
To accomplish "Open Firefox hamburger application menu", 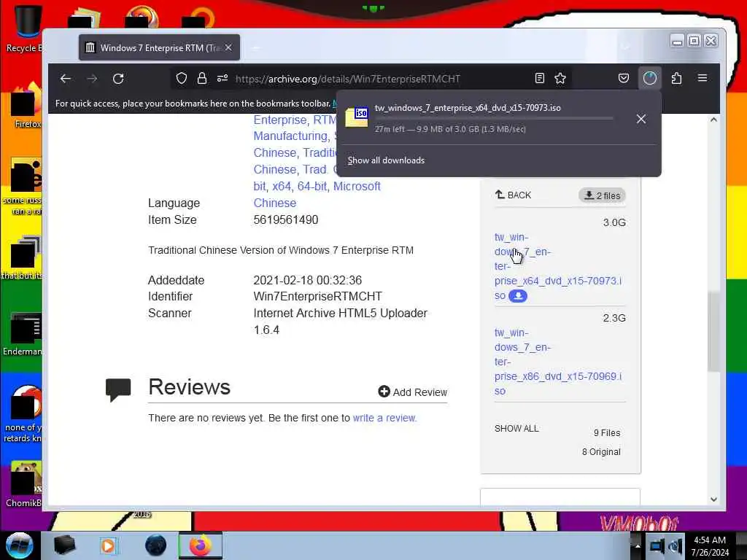I will click(703, 78).
